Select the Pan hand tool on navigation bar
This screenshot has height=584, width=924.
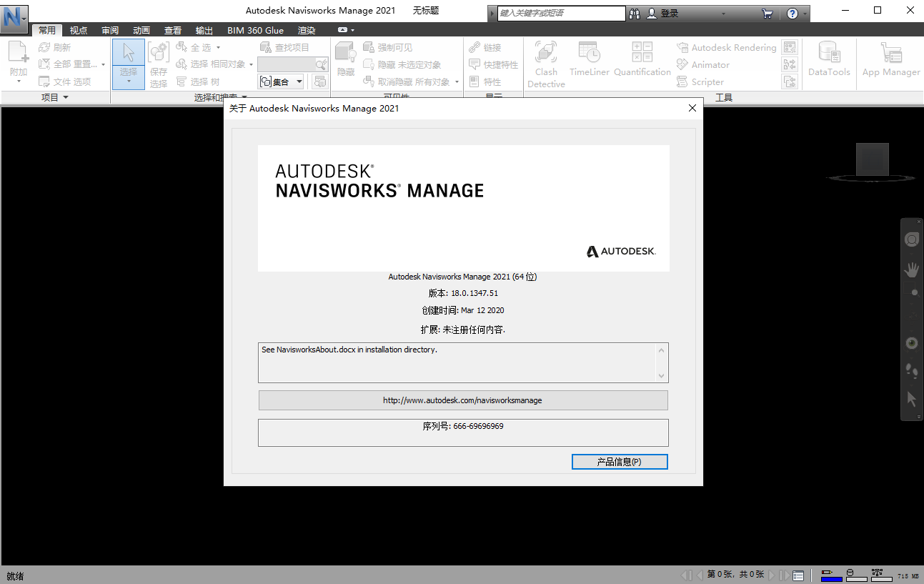(912, 269)
